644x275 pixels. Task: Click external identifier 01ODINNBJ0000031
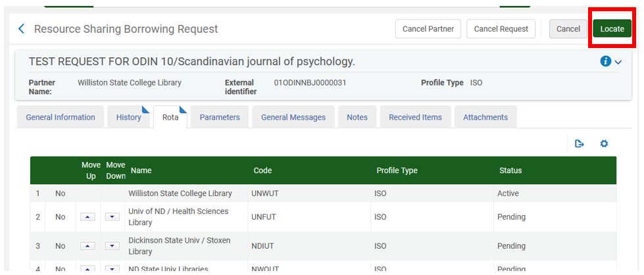(310, 83)
